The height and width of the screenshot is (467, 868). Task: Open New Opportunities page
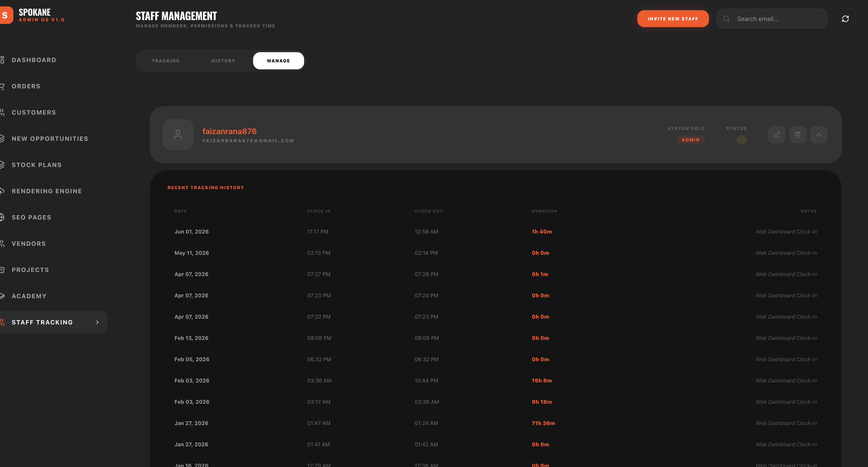50,138
